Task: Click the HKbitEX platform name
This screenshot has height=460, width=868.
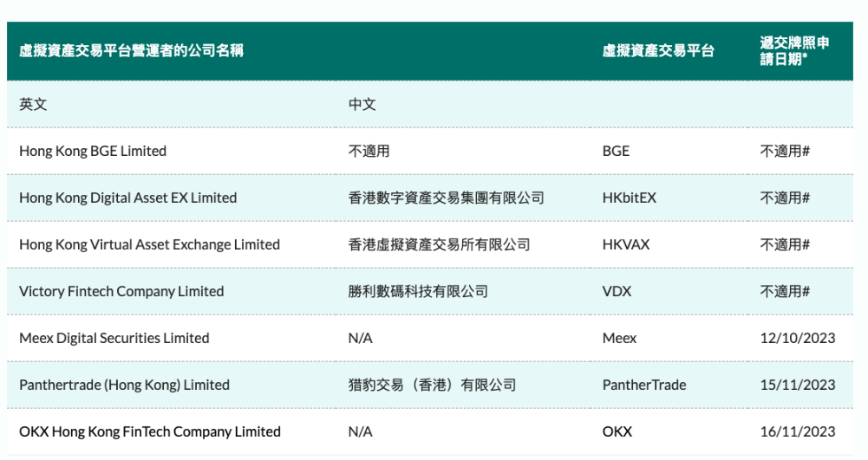Action: [630, 198]
